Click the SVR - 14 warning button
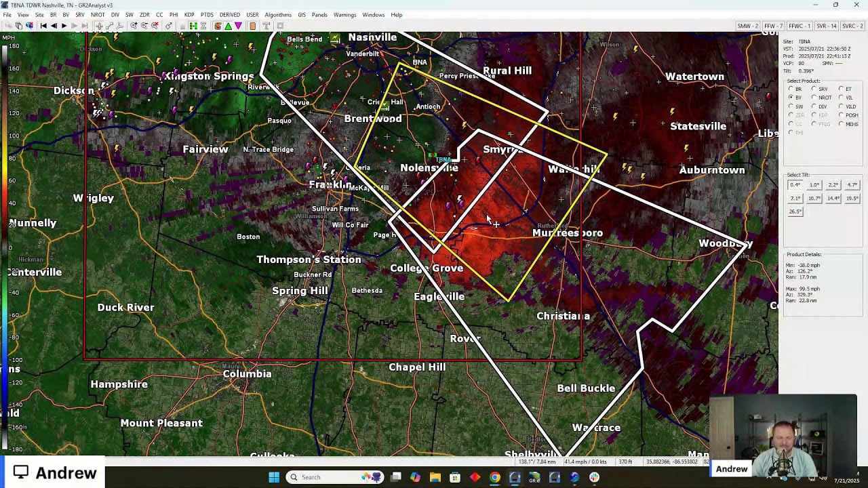The image size is (868, 488). [x=827, y=26]
